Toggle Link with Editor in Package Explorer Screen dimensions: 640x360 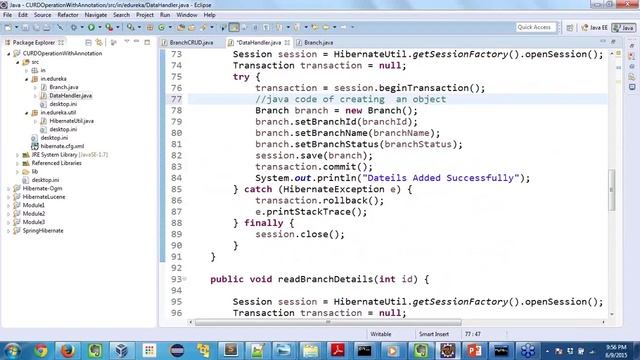pos(99,42)
